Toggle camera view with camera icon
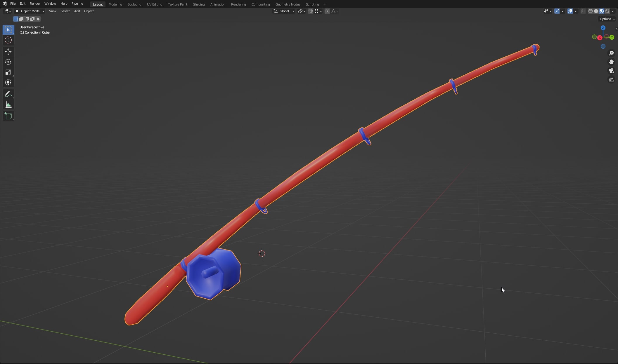 611,71
